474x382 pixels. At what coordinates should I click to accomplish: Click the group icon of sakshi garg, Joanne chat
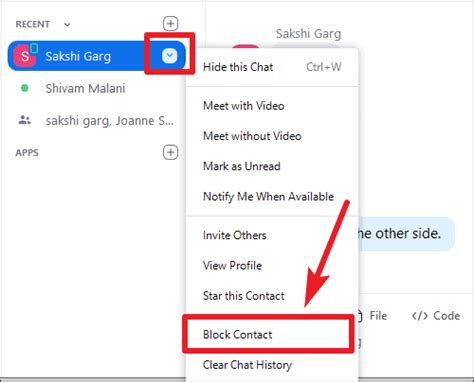pos(24,120)
